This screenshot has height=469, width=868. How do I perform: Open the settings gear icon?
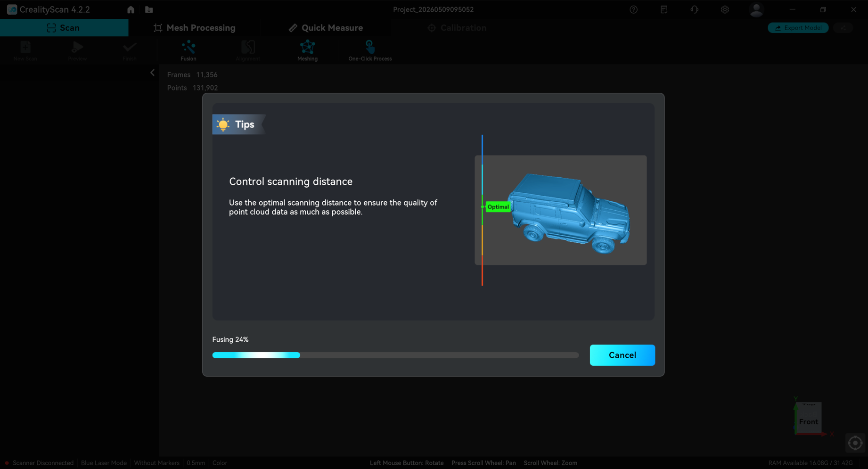pos(725,9)
